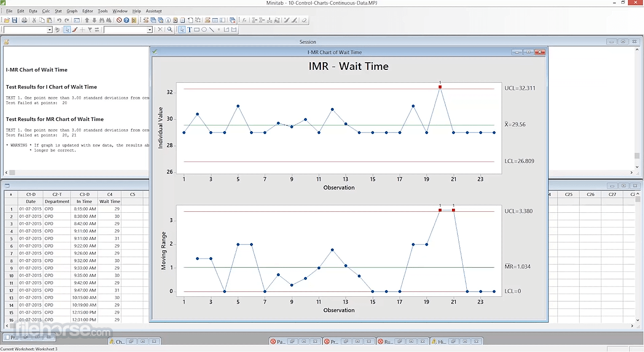Viewport: 644px width, 352px height.
Task: Click the '12:15:00 PM' In Time cell
Action: pyautogui.click(x=84, y=313)
